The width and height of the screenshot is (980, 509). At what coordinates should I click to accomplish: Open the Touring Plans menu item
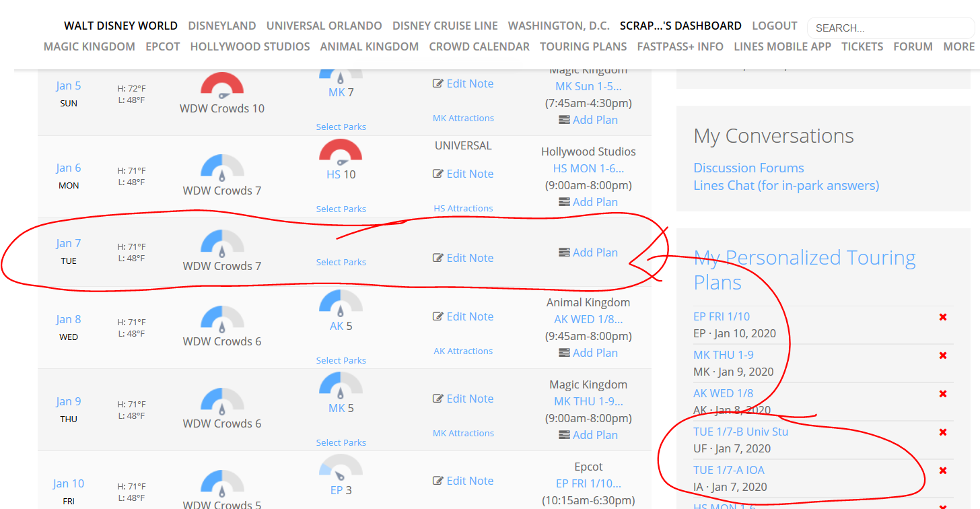[584, 46]
